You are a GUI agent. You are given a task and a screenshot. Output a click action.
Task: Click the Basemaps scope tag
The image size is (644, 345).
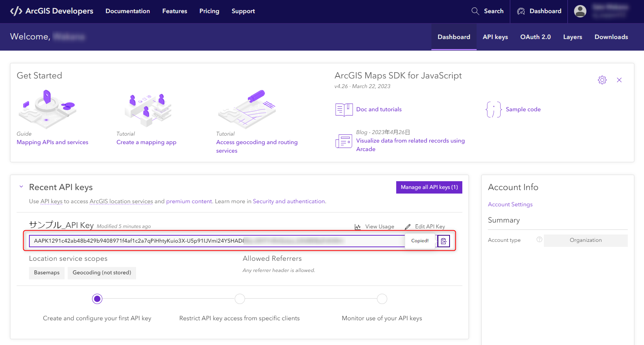click(x=47, y=273)
